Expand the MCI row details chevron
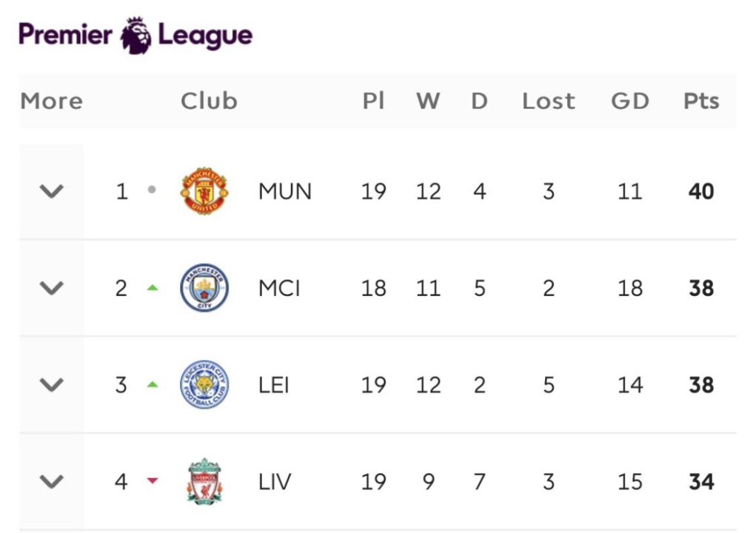 [x=51, y=288]
